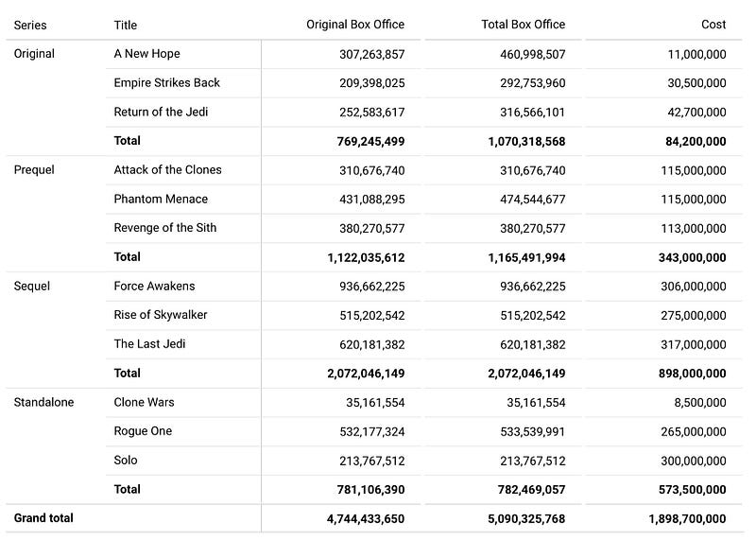Screen dimensions: 756x540
Task: Click the Empire Strikes Back title cell
Action: tap(166, 83)
